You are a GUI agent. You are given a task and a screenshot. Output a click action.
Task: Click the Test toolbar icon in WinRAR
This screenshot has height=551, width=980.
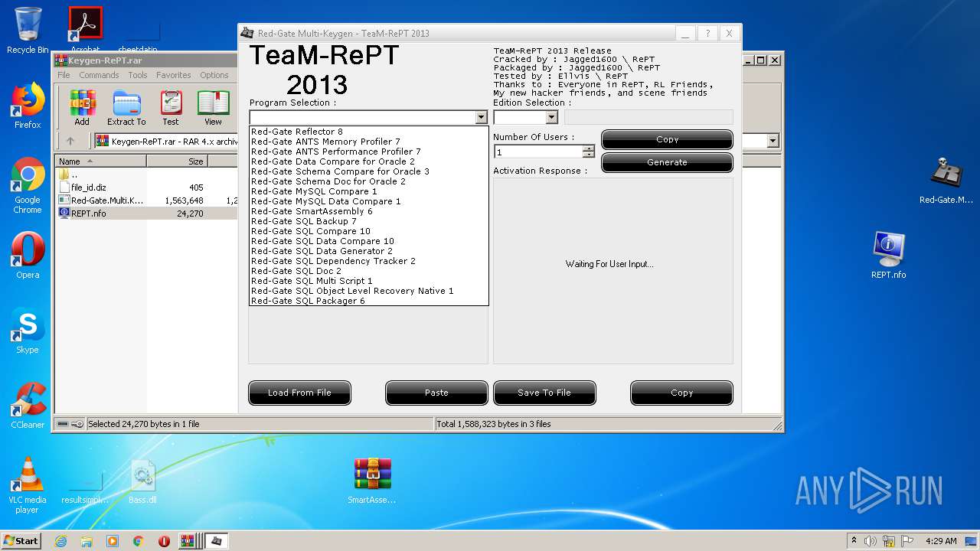[x=171, y=107]
